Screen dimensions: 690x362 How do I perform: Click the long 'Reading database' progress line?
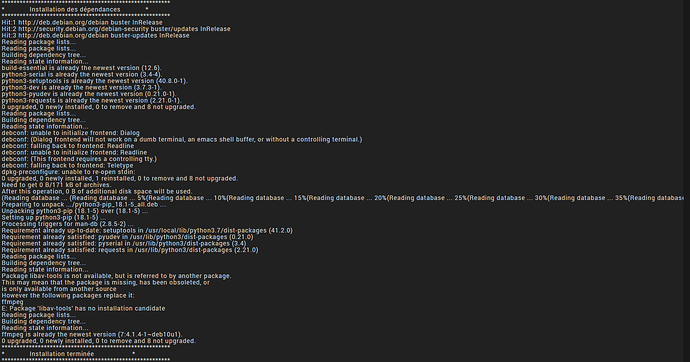coord(342,198)
